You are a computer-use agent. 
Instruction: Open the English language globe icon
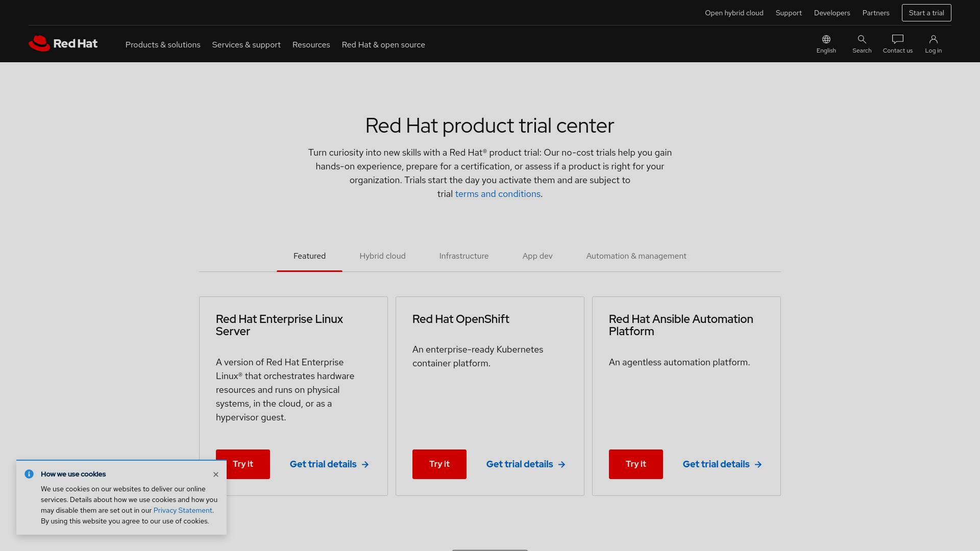(826, 39)
